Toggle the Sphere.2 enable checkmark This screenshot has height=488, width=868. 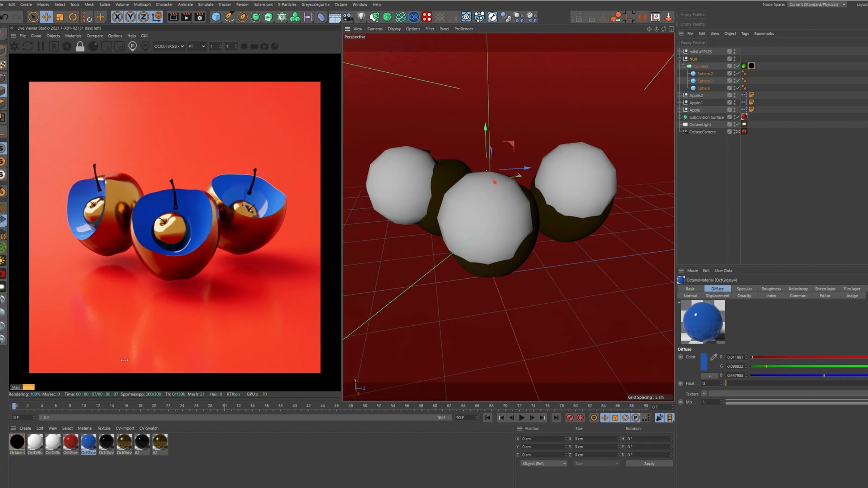pos(738,73)
